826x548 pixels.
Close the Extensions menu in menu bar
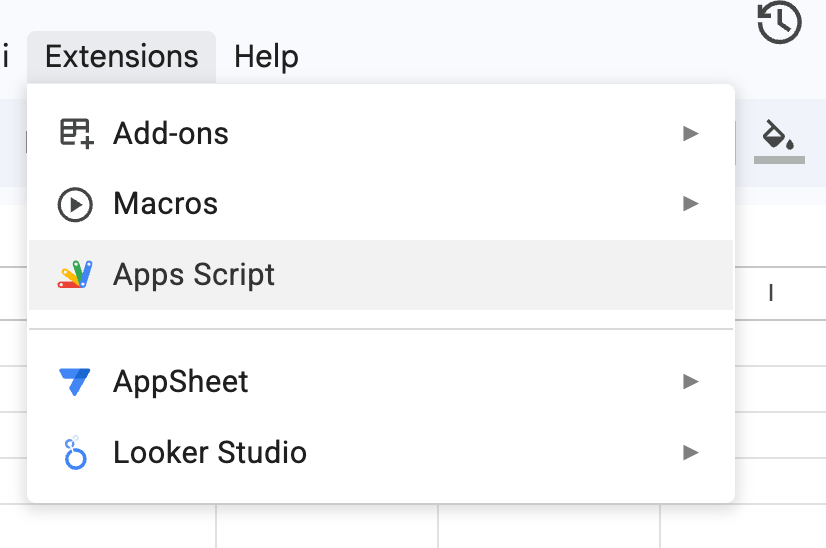121,57
